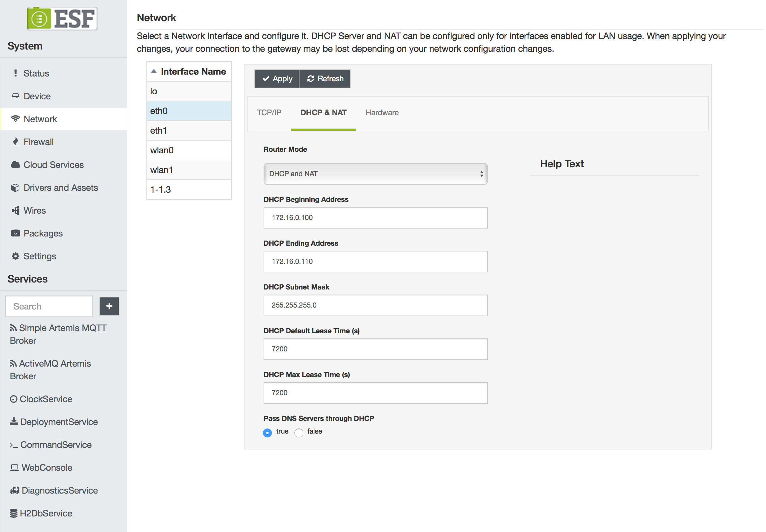Click the services Search field

click(49, 306)
